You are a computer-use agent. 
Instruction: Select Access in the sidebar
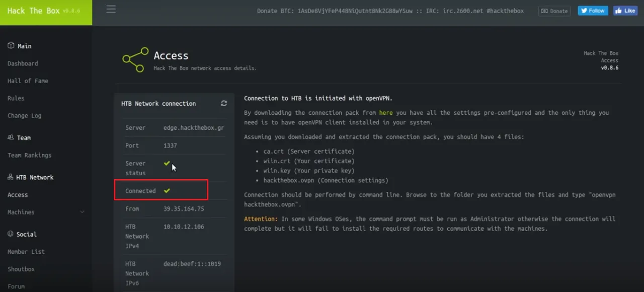pos(18,195)
